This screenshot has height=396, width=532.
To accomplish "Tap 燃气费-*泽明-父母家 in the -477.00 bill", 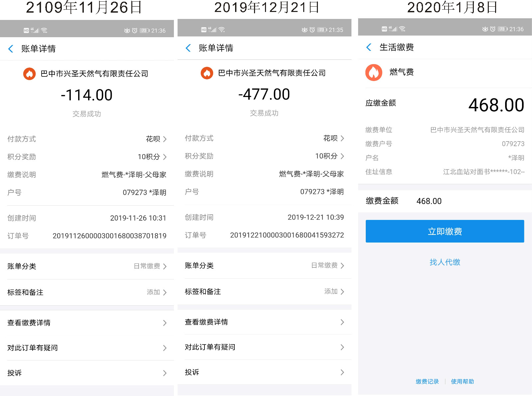I will [312, 174].
